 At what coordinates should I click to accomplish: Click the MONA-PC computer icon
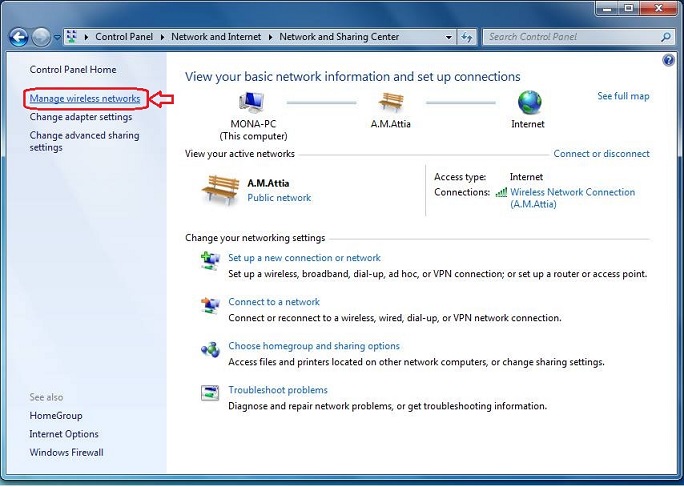pos(251,101)
